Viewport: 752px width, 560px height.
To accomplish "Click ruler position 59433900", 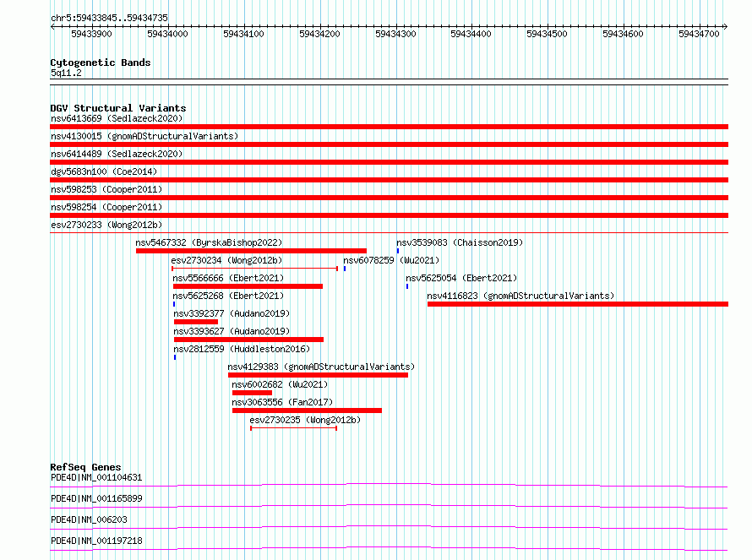I will click(91, 34).
